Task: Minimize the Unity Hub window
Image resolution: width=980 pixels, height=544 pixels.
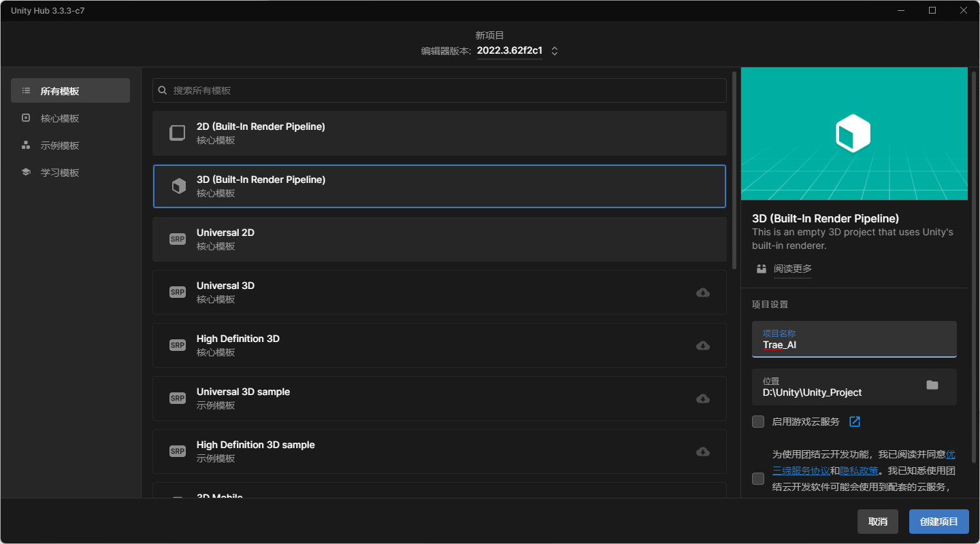Action: [x=901, y=10]
